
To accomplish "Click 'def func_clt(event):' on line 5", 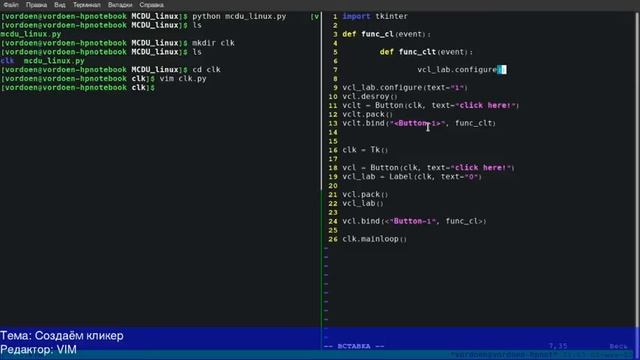I will (426, 52).
